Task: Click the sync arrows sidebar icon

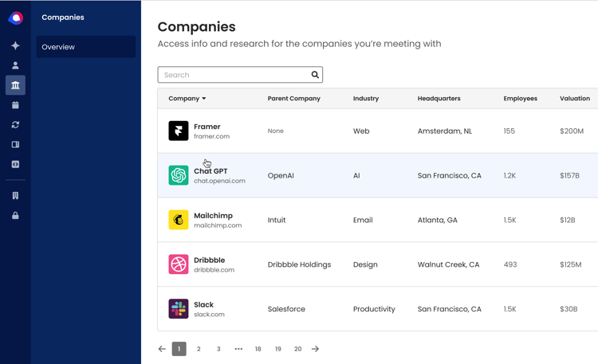Action: click(15, 124)
